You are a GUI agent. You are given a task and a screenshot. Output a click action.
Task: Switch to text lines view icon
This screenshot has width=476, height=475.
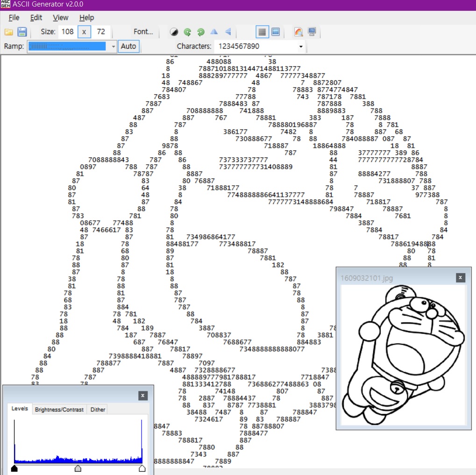(x=262, y=32)
